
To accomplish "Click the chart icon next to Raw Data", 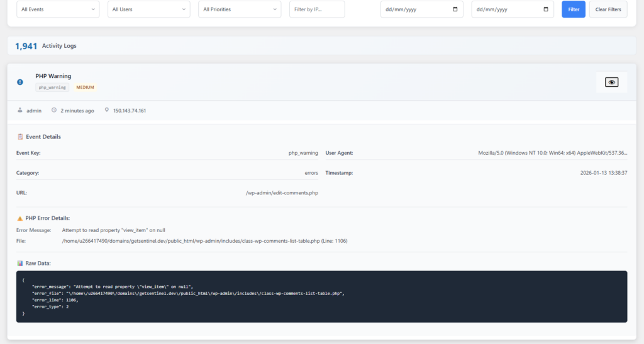I will pos(20,263).
